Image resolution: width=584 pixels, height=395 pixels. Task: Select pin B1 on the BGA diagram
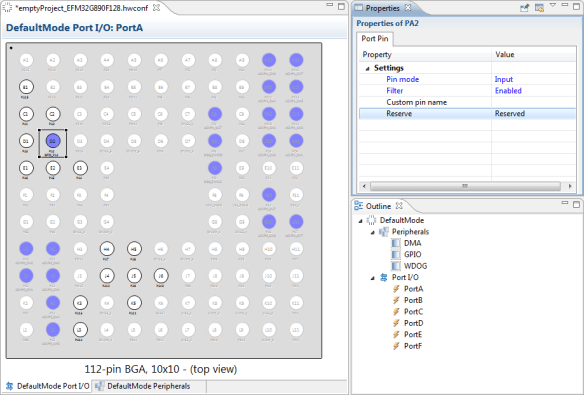pyautogui.click(x=26, y=87)
